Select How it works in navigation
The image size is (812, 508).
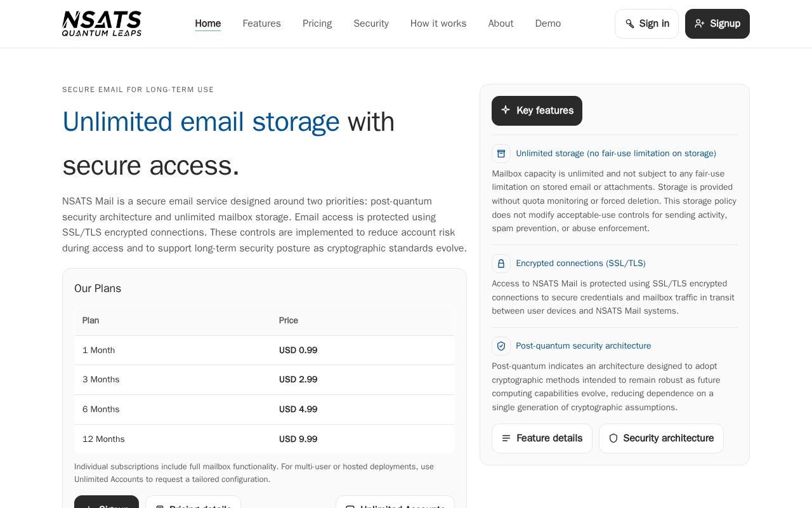[438, 23]
